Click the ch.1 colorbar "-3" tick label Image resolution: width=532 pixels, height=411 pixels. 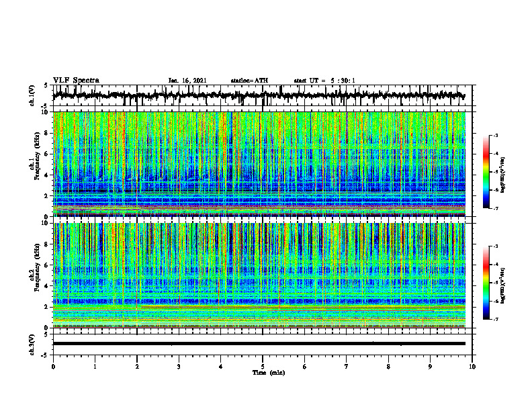(x=496, y=135)
